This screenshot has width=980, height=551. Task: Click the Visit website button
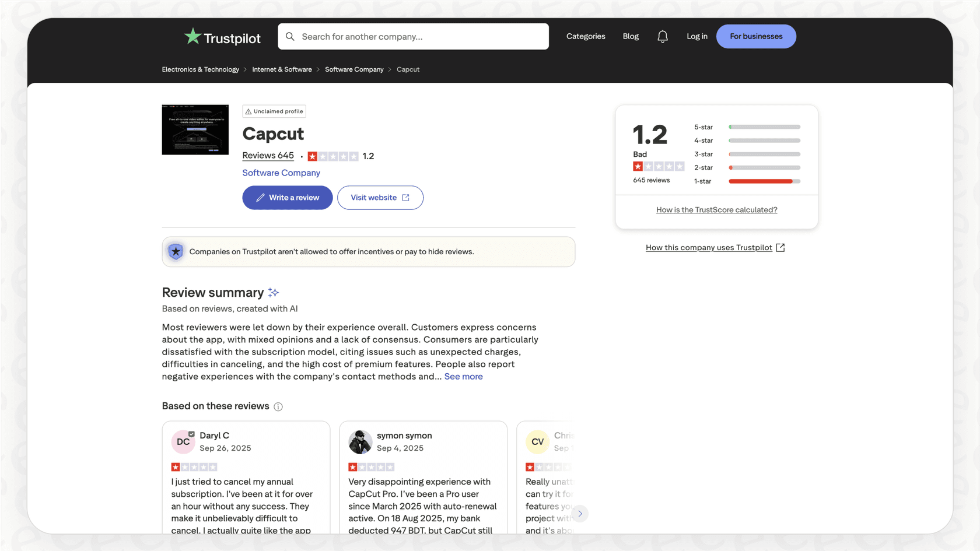coord(380,198)
